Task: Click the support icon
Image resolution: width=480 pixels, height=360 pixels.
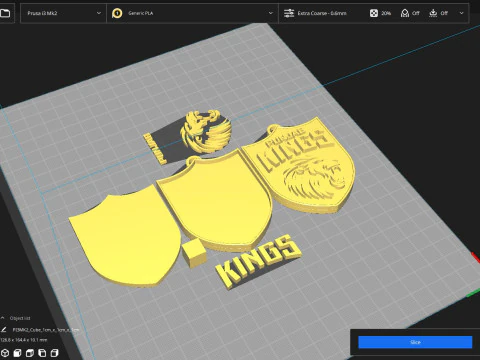Action: (405, 13)
